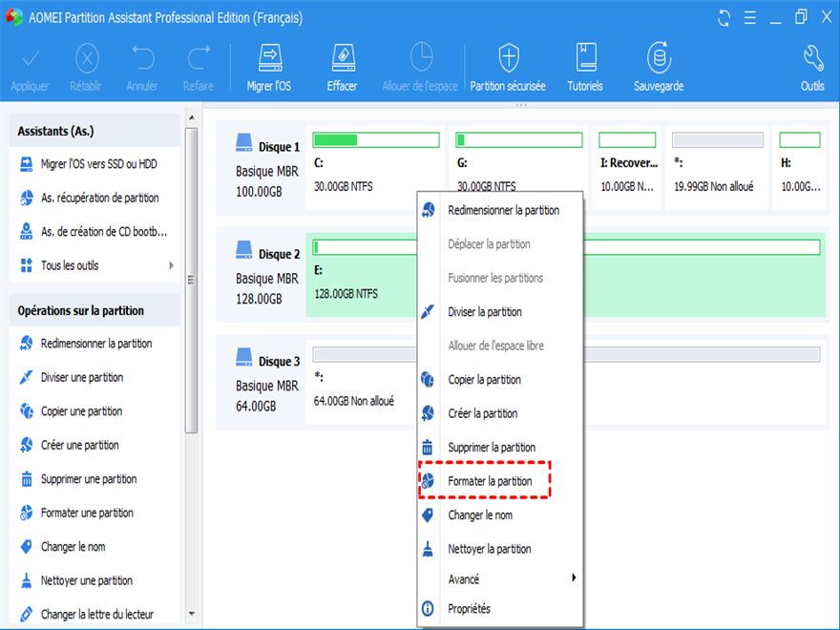840x630 pixels.
Task: Open the Tutoriels toolbar icon
Action: point(585,58)
